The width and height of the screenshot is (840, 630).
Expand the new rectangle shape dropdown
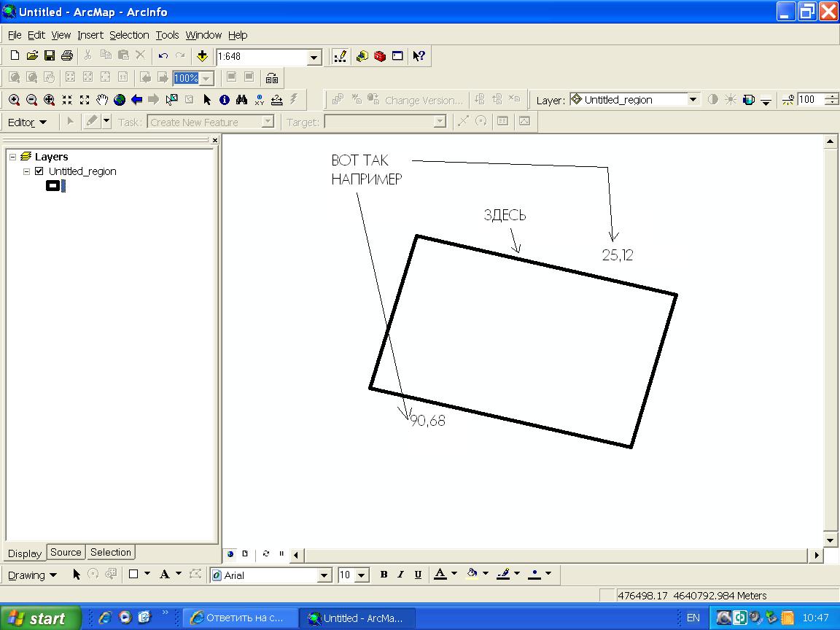coord(147,574)
